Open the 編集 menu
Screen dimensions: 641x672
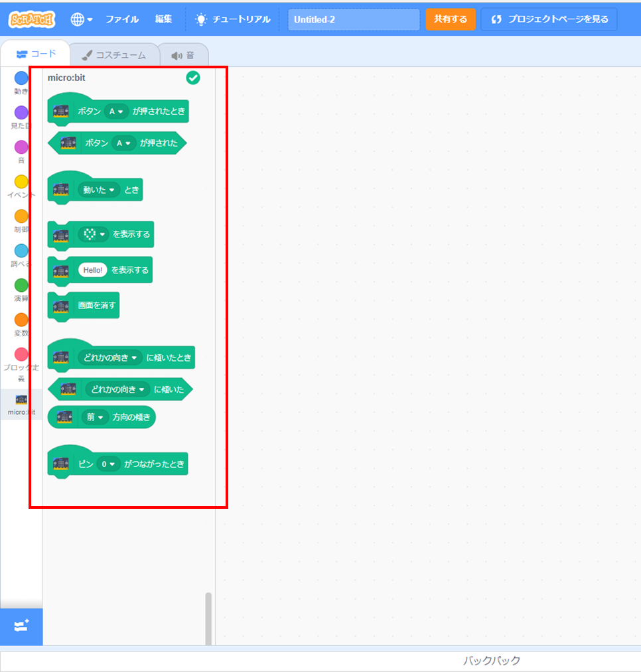pyautogui.click(x=163, y=19)
